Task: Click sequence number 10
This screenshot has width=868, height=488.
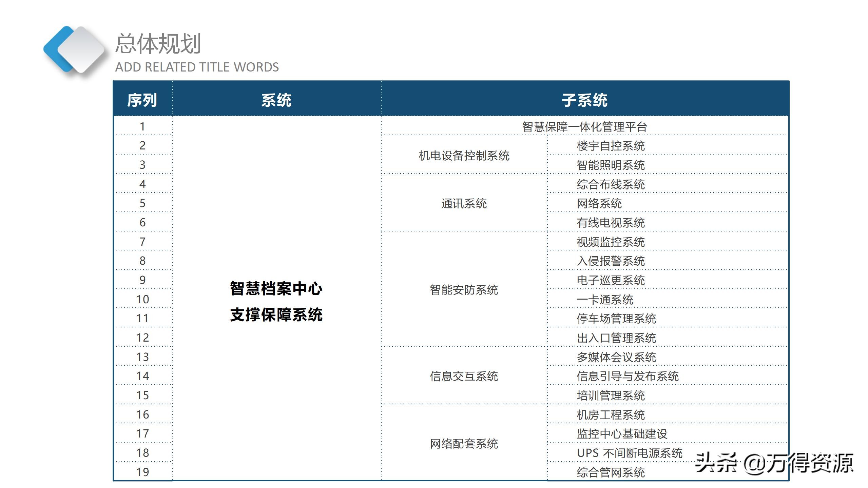Action: (142, 299)
